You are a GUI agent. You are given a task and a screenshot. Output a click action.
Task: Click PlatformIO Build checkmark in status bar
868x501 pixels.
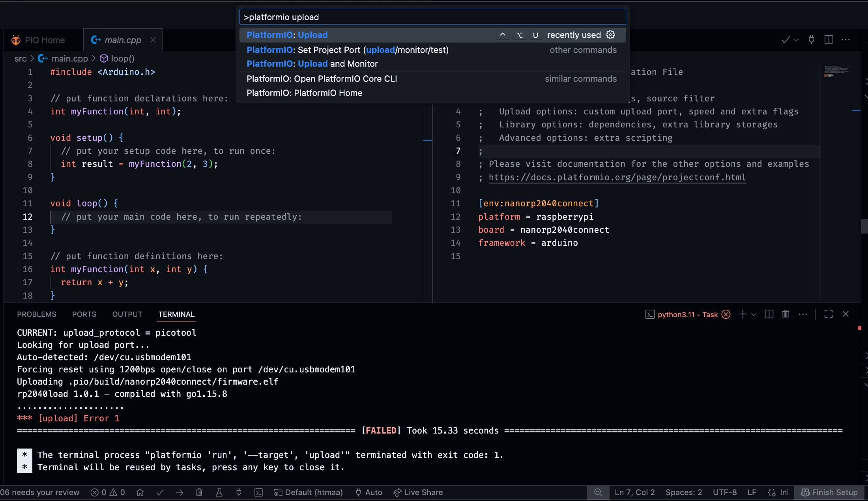pos(160,492)
